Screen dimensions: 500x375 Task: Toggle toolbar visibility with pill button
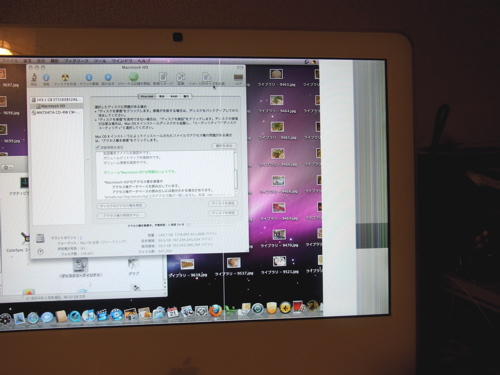click(240, 68)
